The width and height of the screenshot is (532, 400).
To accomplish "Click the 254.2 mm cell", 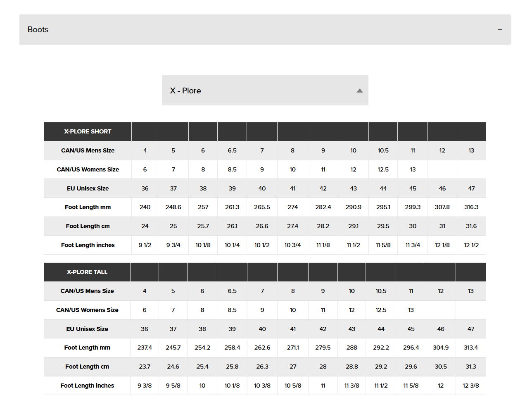I will (202, 348).
